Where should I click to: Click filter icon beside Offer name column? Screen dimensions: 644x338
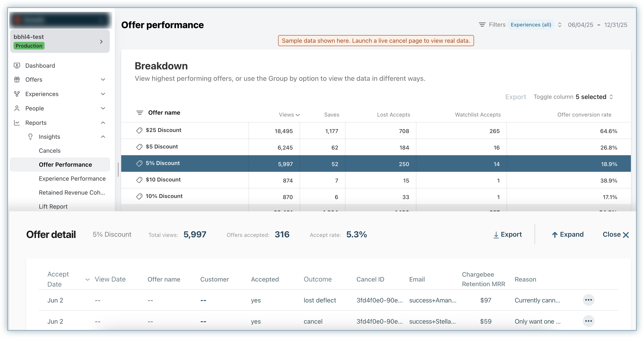140,113
